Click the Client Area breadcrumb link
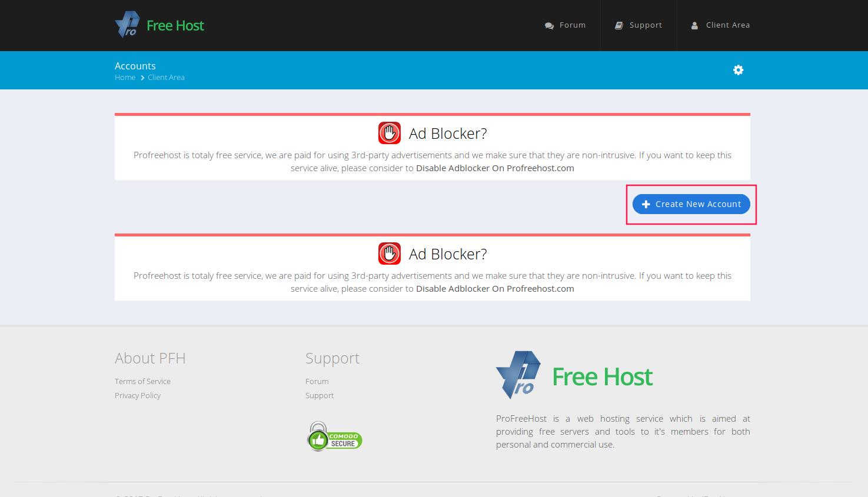 coord(166,78)
